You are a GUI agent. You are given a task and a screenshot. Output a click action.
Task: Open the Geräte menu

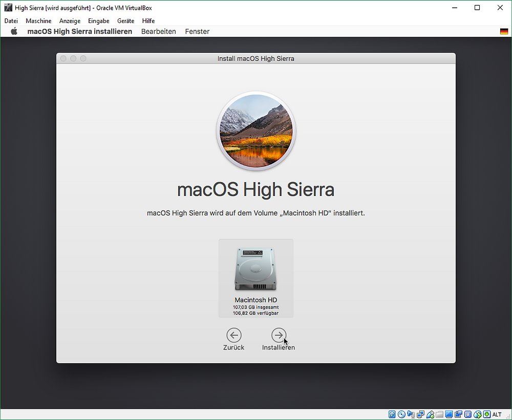126,21
